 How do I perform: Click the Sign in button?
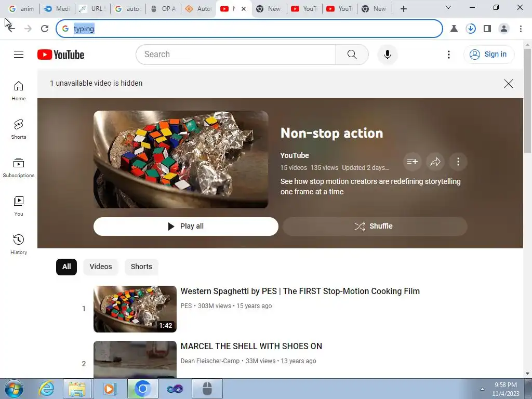click(x=488, y=54)
